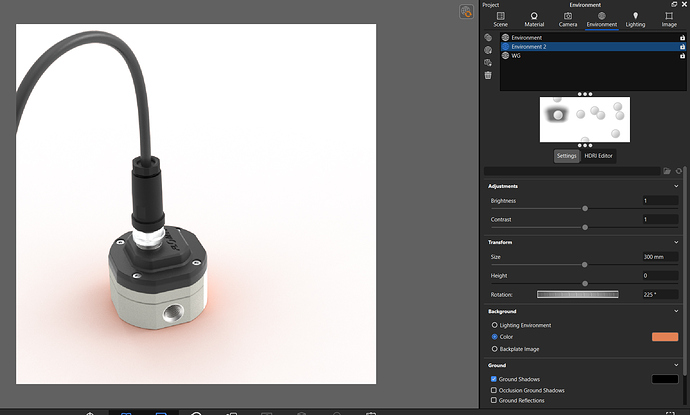Image resolution: width=690 pixels, height=415 pixels.
Task: Click the refresh icon beside folder icon
Action: (679, 171)
